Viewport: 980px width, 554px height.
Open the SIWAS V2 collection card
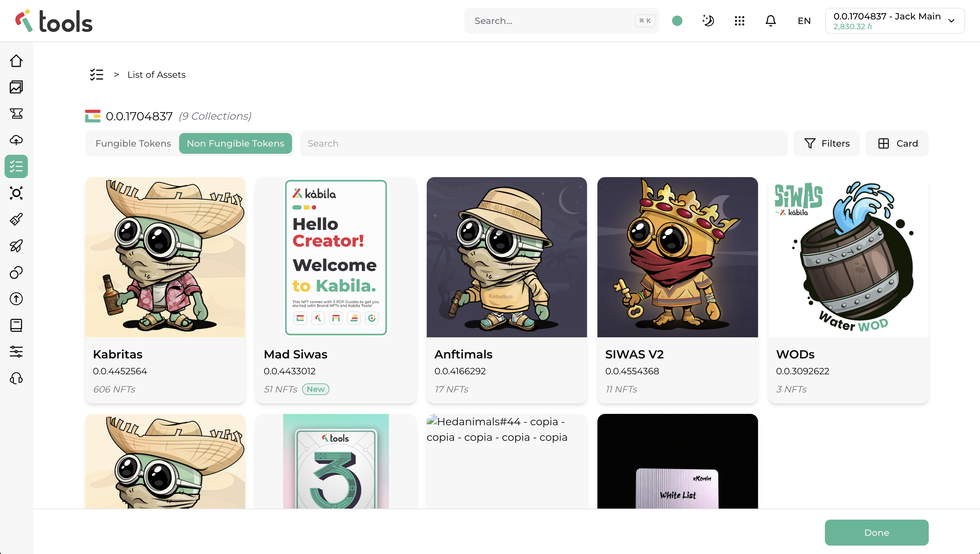point(678,289)
